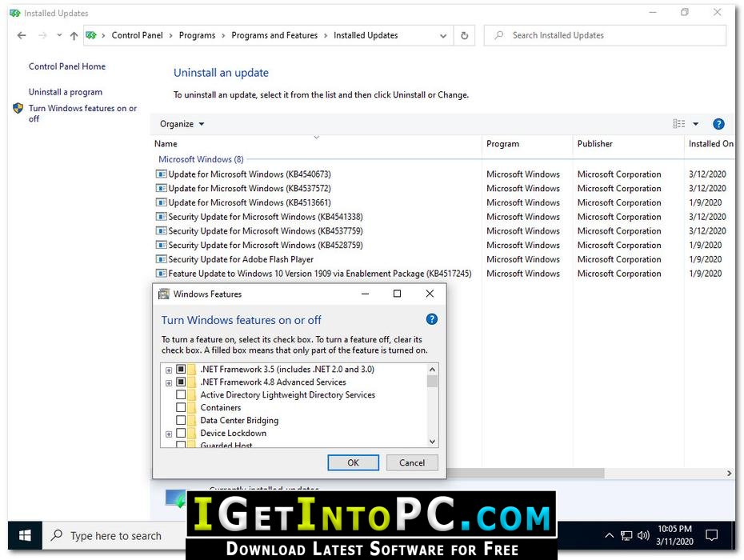Click Microsoft Corporation publisher for KB4540673
Image resolution: width=744 pixels, height=560 pixels.
point(619,174)
